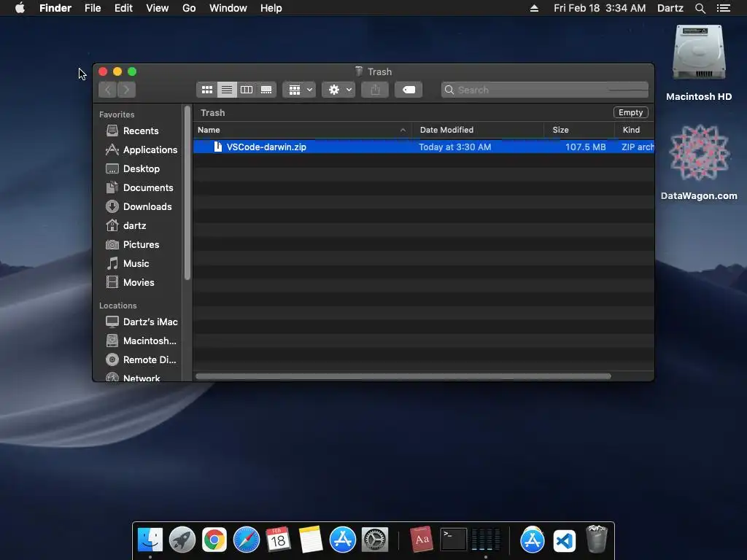Open Calendar from the Dock
The image size is (747, 560).
[x=278, y=540]
